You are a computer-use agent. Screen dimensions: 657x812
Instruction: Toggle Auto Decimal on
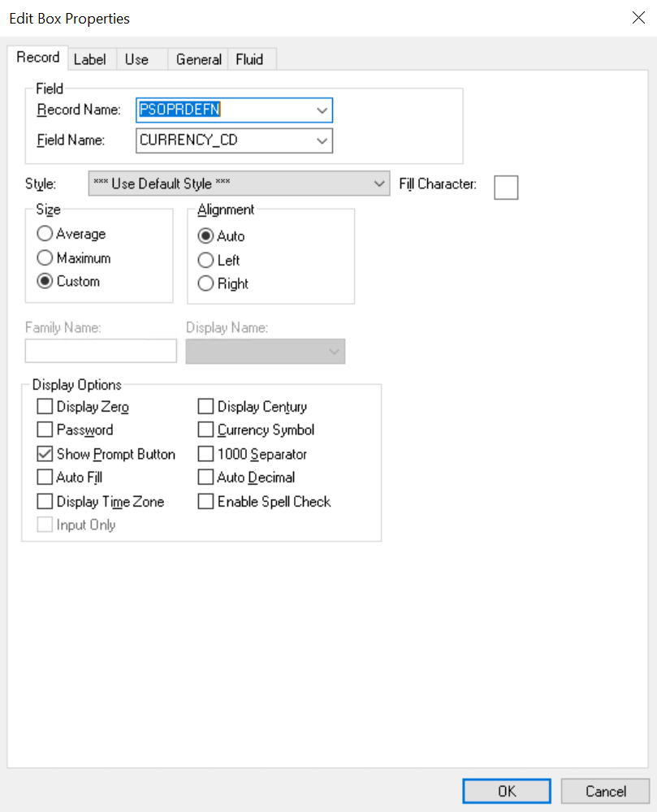(205, 477)
